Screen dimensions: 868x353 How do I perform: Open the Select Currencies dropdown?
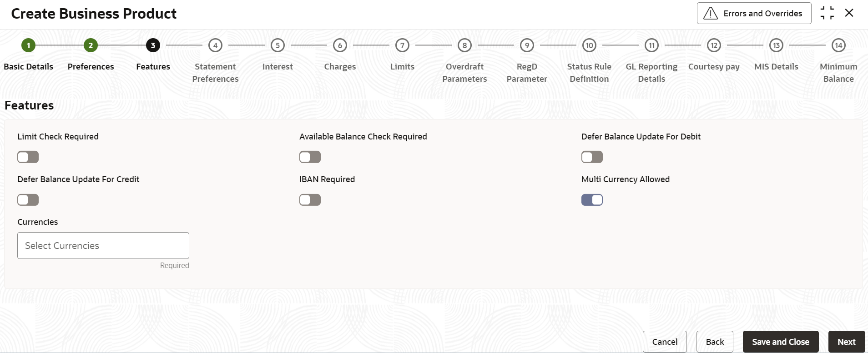pos(103,246)
